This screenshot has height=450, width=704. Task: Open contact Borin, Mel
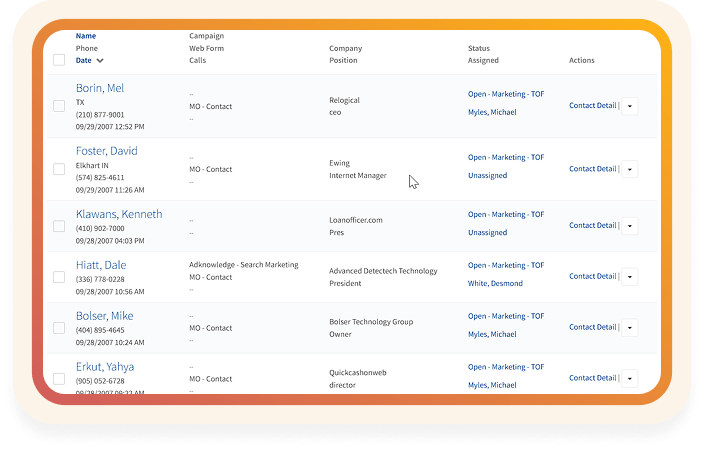click(x=100, y=88)
